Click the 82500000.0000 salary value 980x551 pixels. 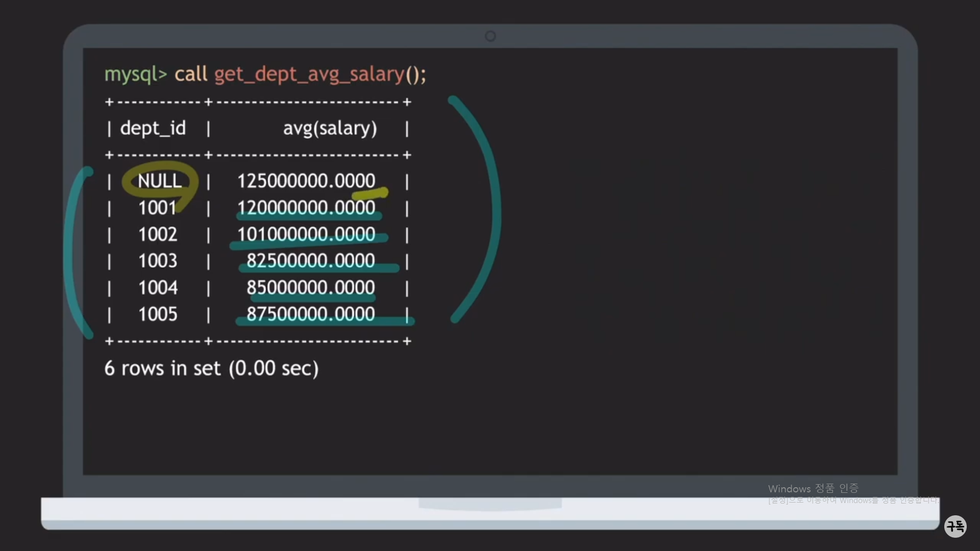[310, 261]
